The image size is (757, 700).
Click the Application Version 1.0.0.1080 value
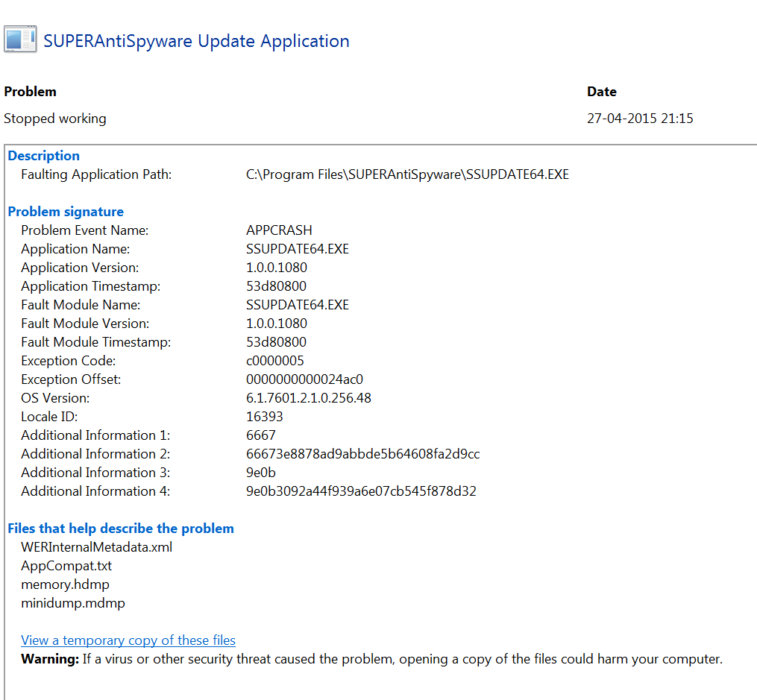point(277,267)
